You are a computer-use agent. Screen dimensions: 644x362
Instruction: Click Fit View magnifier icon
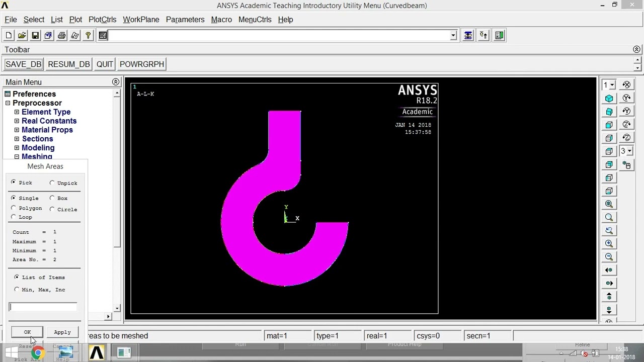point(609,204)
